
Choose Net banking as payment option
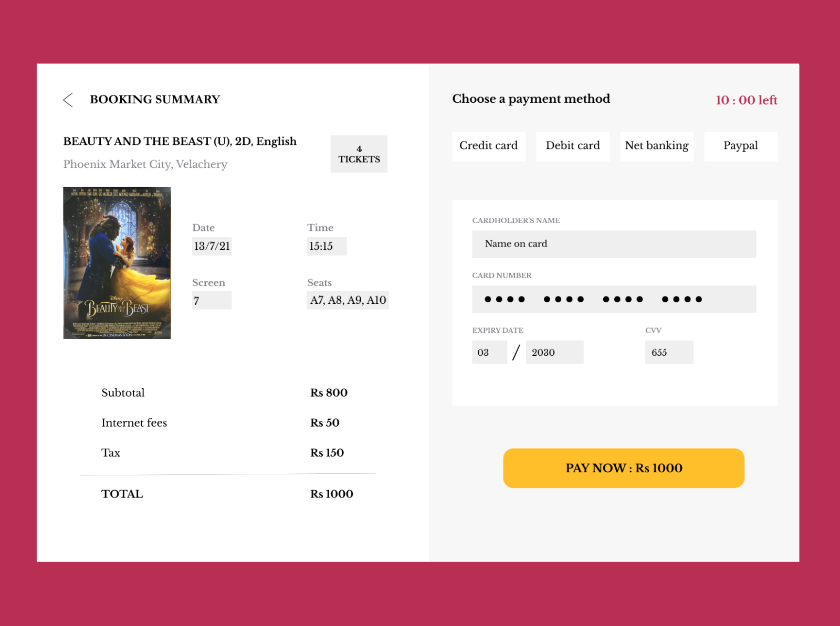click(x=657, y=146)
